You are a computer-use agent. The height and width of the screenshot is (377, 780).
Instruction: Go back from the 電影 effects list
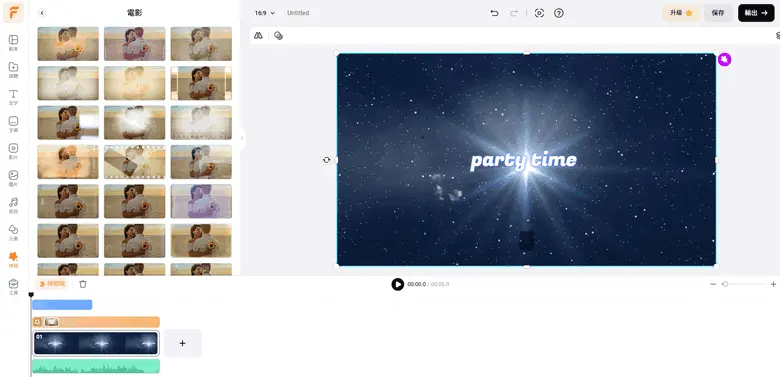[x=42, y=13]
